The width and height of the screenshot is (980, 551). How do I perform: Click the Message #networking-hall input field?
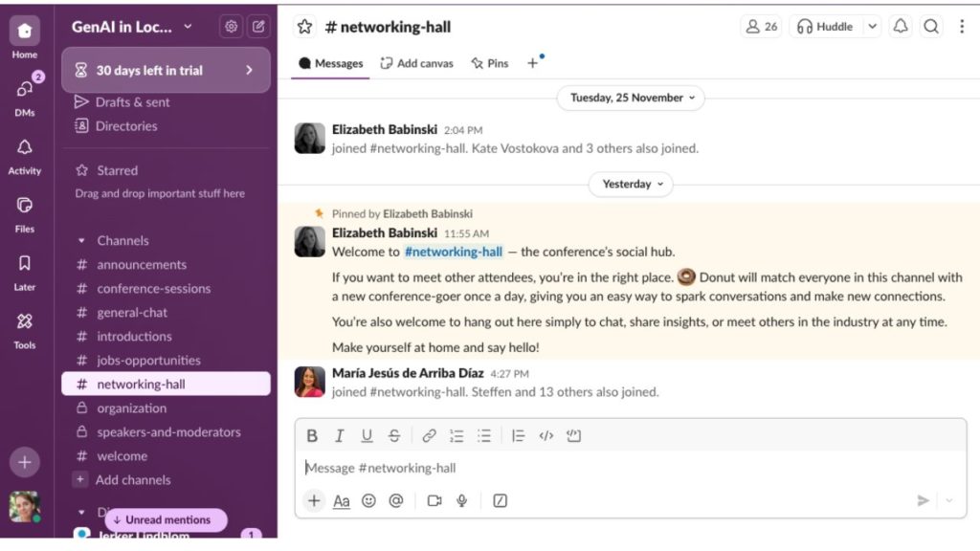(612, 468)
